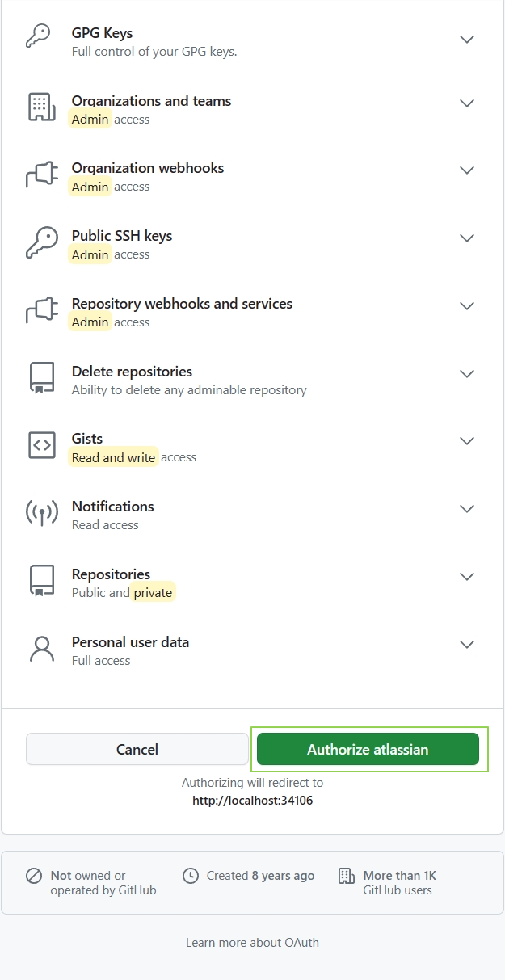This screenshot has width=505, height=980.
Task: Click the Repositories book icon
Action: click(x=41, y=582)
